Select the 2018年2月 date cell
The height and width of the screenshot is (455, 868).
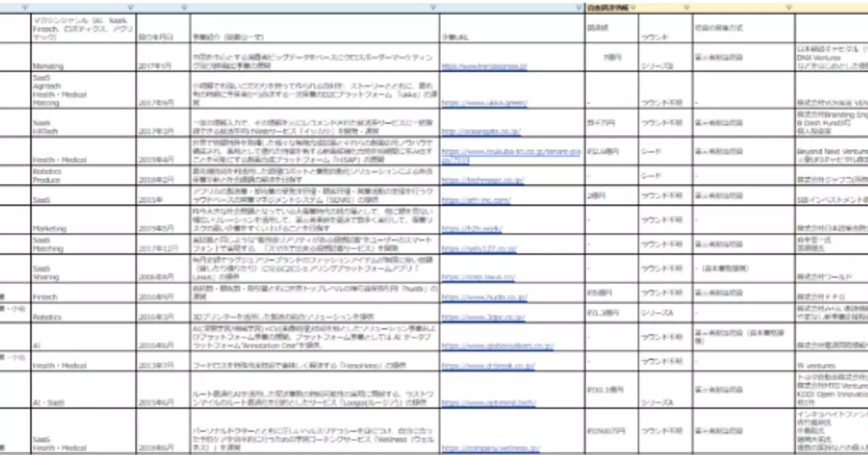coord(163,176)
